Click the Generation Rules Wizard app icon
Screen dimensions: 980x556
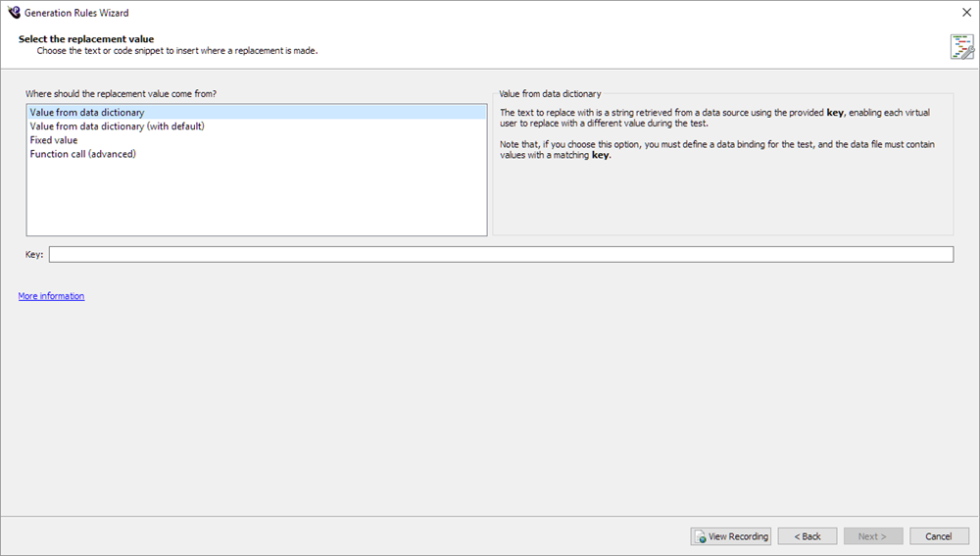(13, 13)
